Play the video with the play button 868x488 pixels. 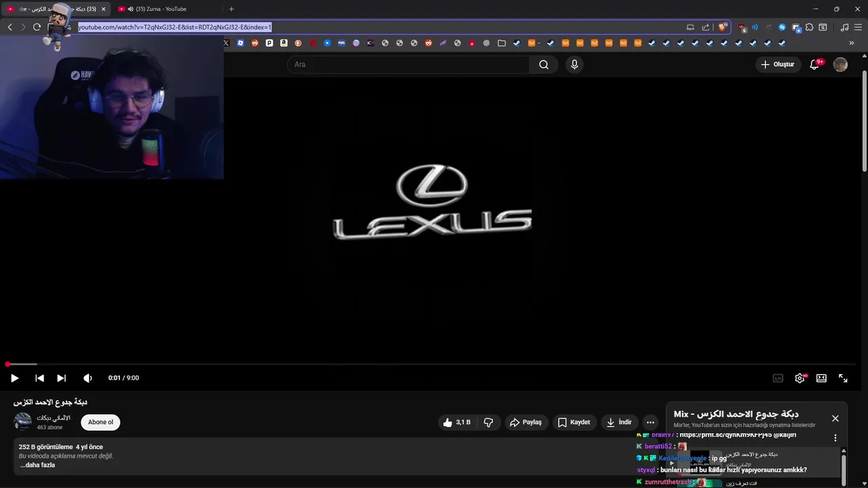point(14,378)
